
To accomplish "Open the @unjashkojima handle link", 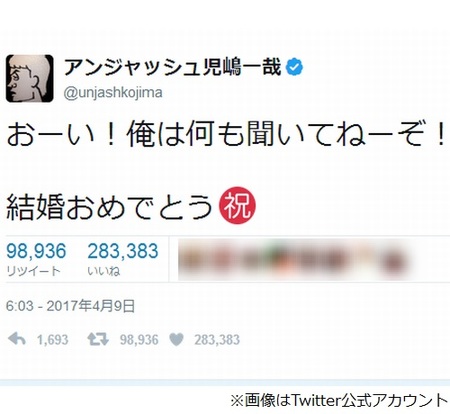I will 113,93.
